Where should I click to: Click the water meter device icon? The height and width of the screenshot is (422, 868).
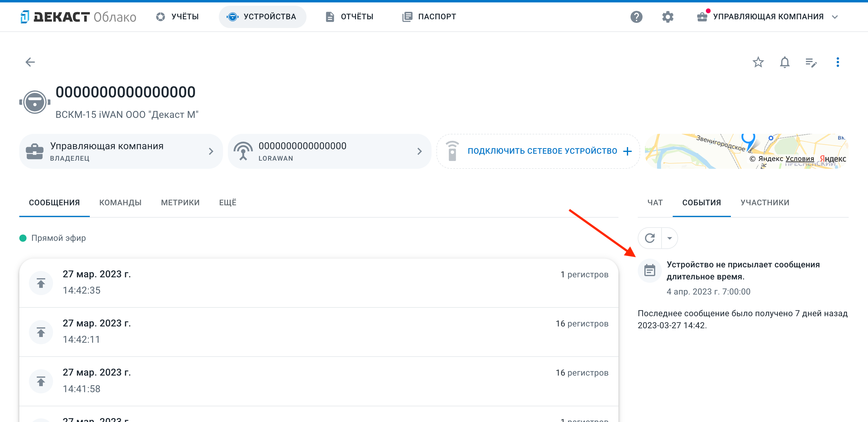(35, 102)
